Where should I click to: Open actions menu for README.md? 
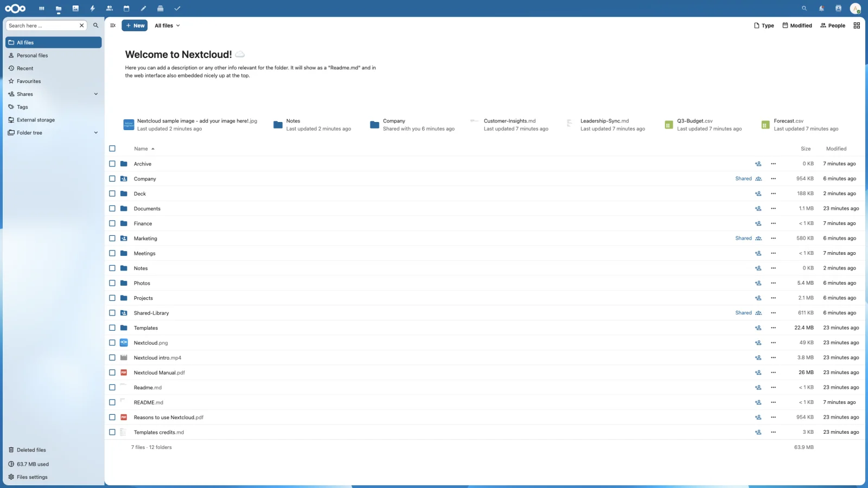(773, 402)
